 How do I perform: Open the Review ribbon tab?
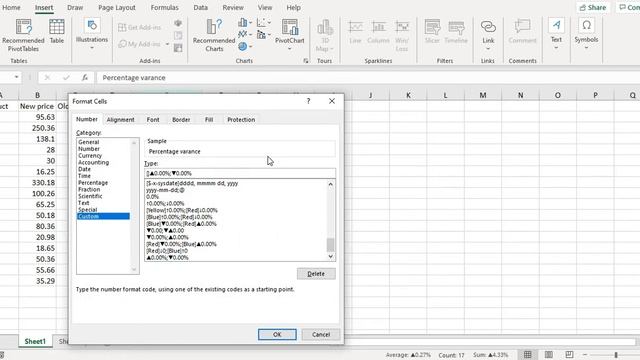tap(233, 8)
